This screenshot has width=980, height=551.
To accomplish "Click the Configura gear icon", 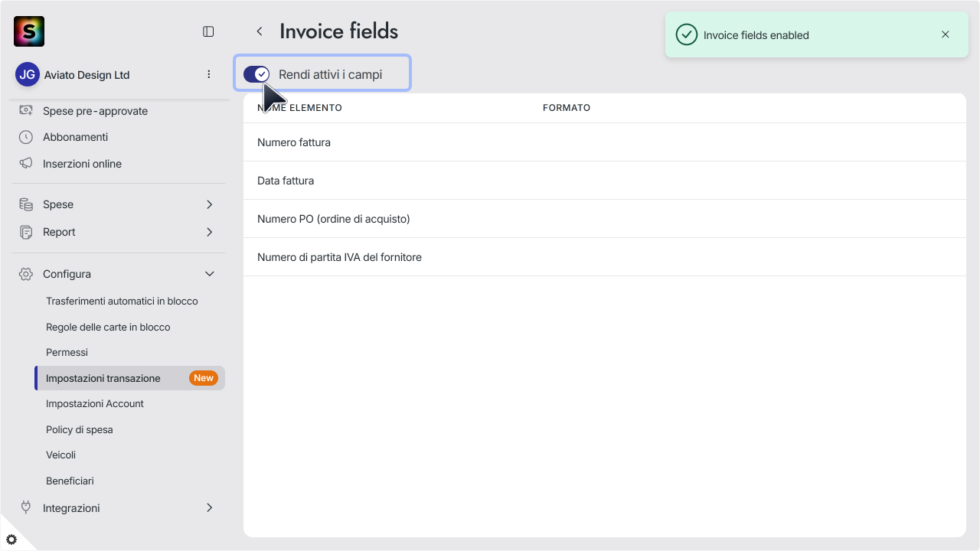I will click(26, 274).
